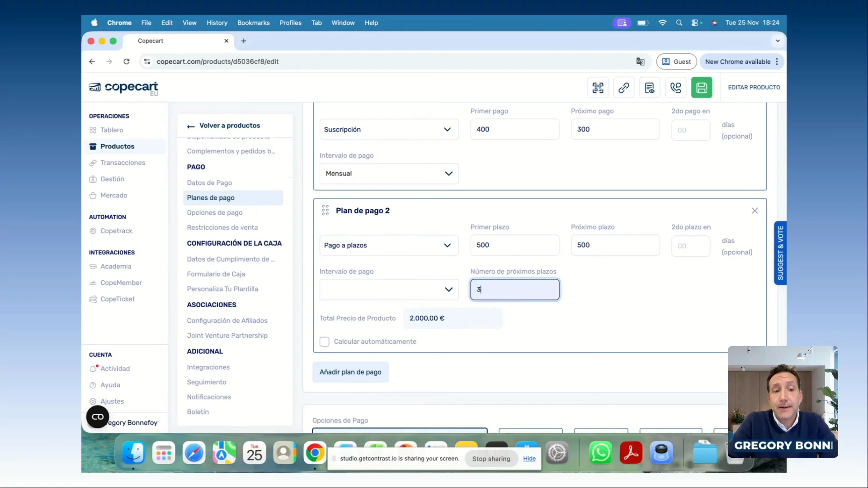Remove Plan de pago 2 with X

tap(755, 211)
